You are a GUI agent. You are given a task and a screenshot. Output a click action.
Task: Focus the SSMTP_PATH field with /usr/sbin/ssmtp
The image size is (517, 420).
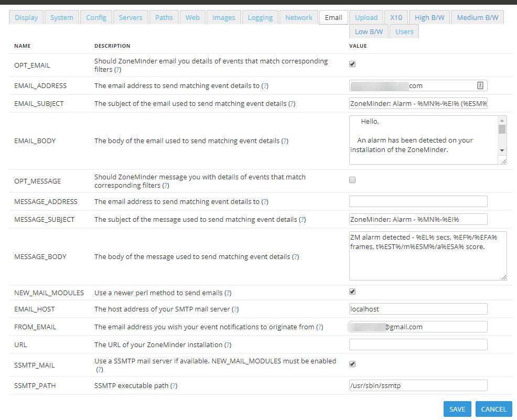click(x=418, y=385)
